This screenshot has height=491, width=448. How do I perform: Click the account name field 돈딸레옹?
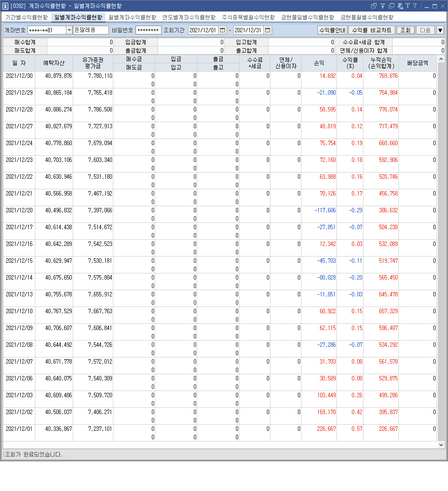91,30
